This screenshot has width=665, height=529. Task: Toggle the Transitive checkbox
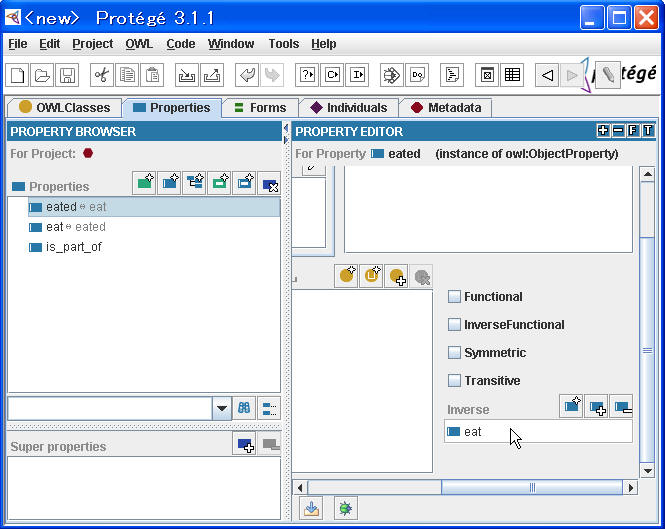pyautogui.click(x=455, y=381)
